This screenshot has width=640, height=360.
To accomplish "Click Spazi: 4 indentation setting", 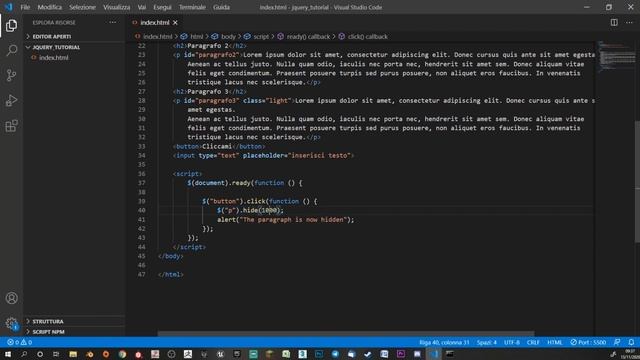I will 487,342.
